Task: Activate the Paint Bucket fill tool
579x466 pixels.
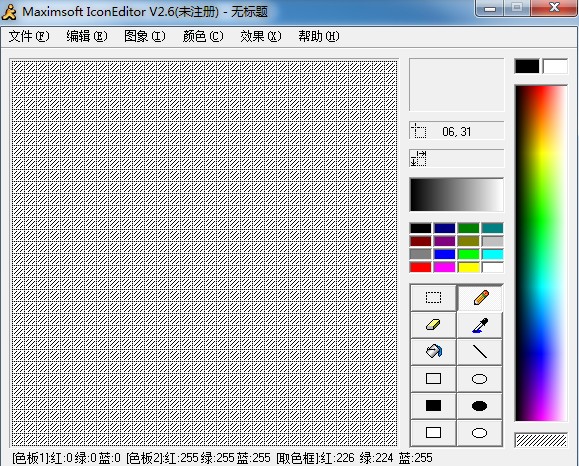Action: [433, 352]
